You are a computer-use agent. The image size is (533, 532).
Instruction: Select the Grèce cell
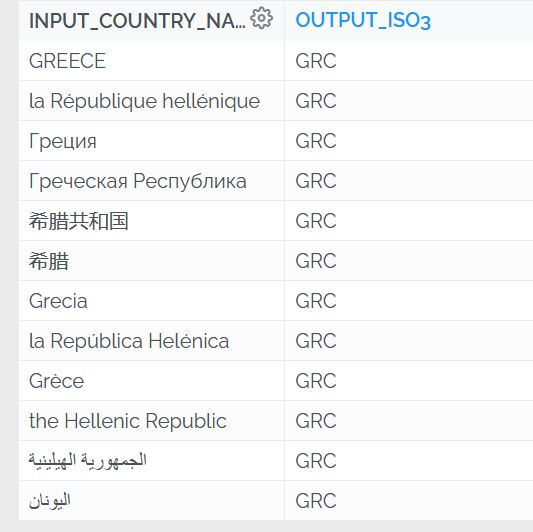coord(152,381)
